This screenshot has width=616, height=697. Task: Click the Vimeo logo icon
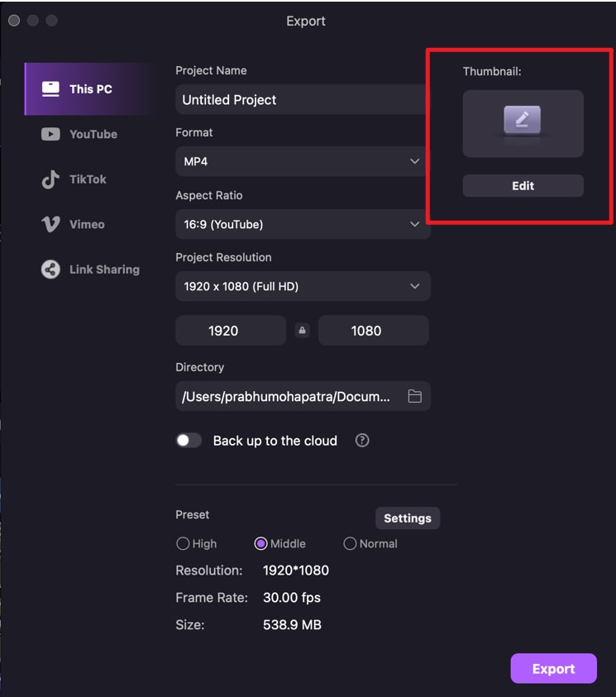pos(50,224)
